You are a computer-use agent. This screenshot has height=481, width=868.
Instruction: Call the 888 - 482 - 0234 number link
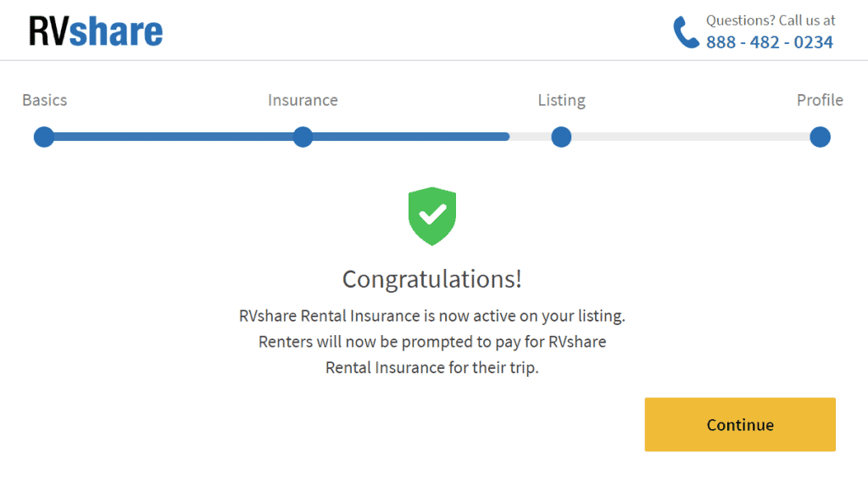[x=770, y=42]
